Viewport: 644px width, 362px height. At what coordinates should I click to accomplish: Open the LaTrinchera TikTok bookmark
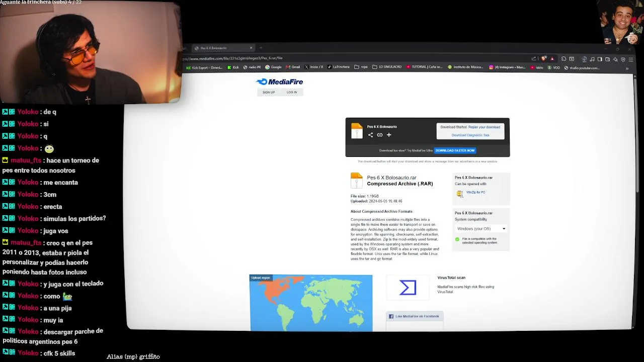(338, 67)
